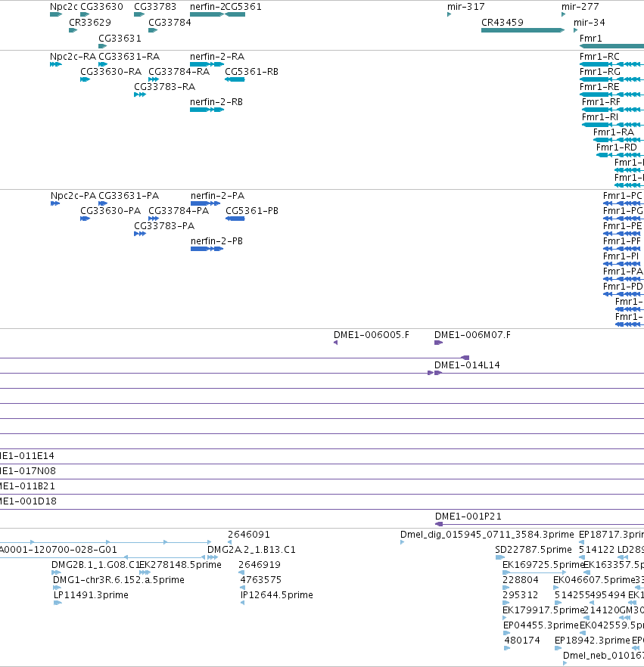Click the mir-34 gene marker

click(575, 30)
